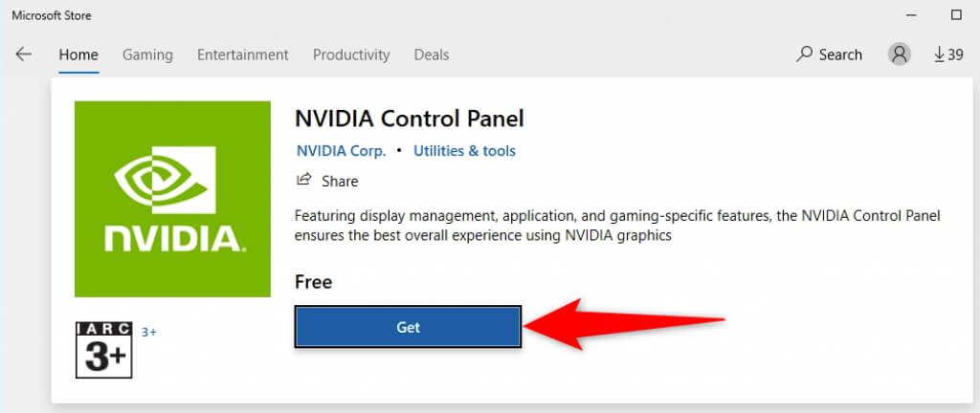This screenshot has height=413, width=980.
Task: Click the Search magnifier icon
Action: (804, 54)
